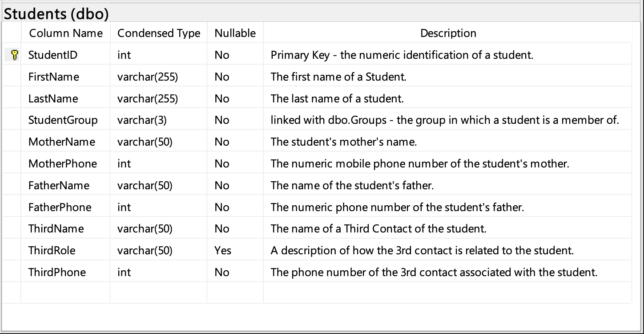Click the row selector left of FirstName
The image size is (644, 334).
[12, 77]
